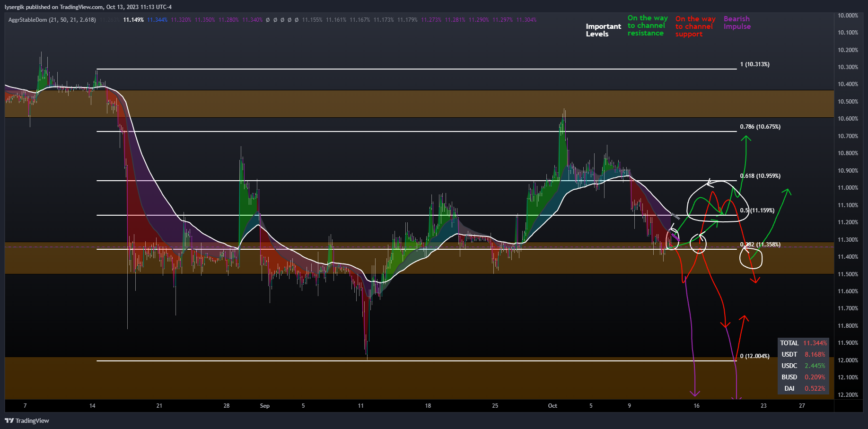Click the 27 date label on time axis

pos(802,406)
